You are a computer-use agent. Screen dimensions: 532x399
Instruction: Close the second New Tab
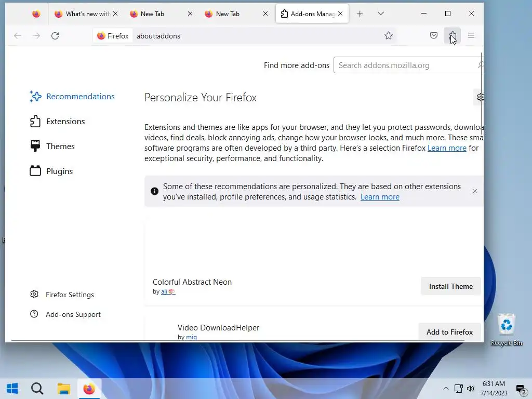point(265,14)
